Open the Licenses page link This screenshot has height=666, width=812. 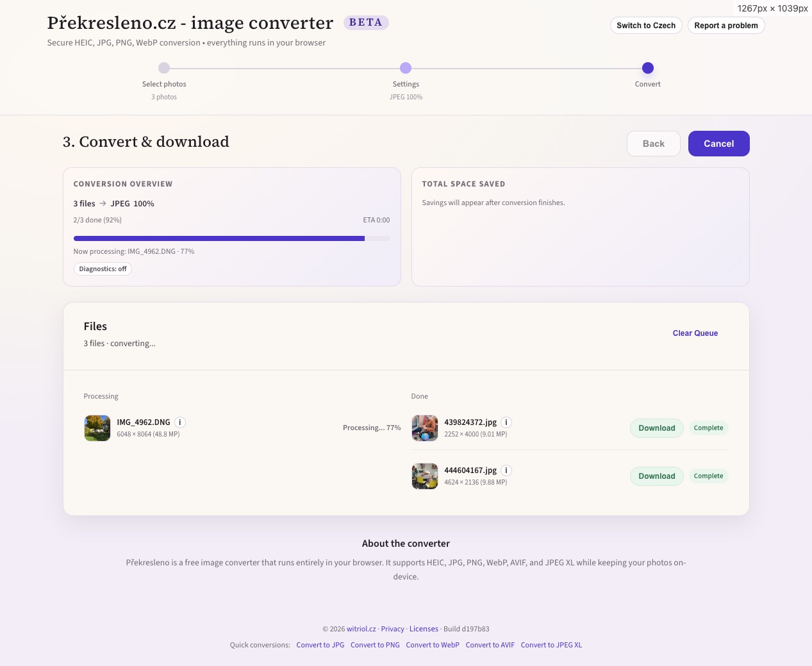[x=424, y=629]
